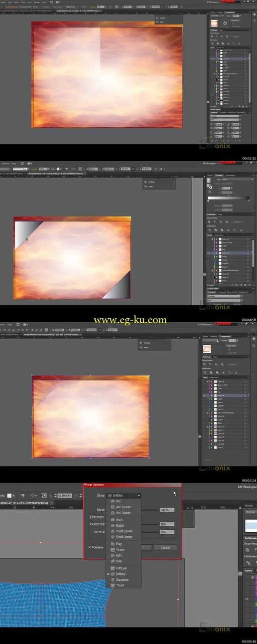Click Intersect shape mode in 00:07:24 frame Pathfinder
Screen dimensions: 257x644
(x=216, y=364)
